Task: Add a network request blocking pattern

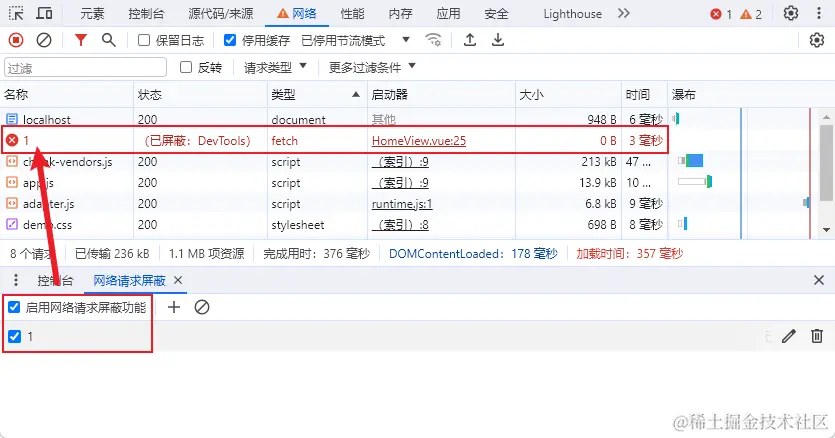Action: click(x=174, y=307)
